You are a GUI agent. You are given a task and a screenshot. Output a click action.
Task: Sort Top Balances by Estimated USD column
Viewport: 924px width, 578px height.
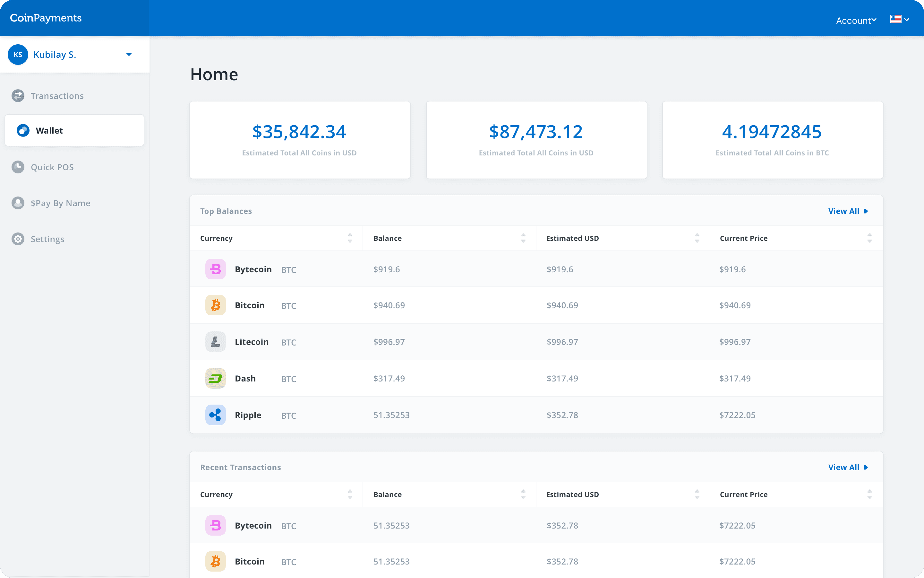tap(697, 238)
